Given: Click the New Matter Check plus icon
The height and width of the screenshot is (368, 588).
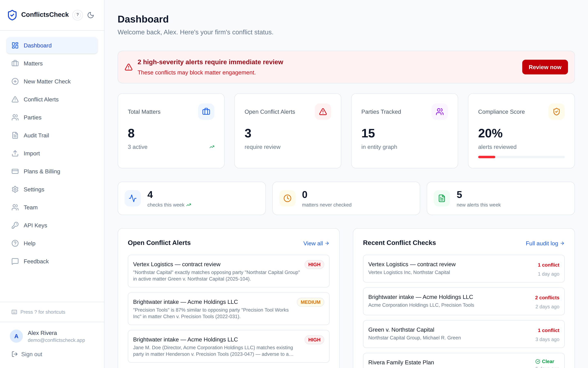Looking at the screenshot, I should click(15, 82).
